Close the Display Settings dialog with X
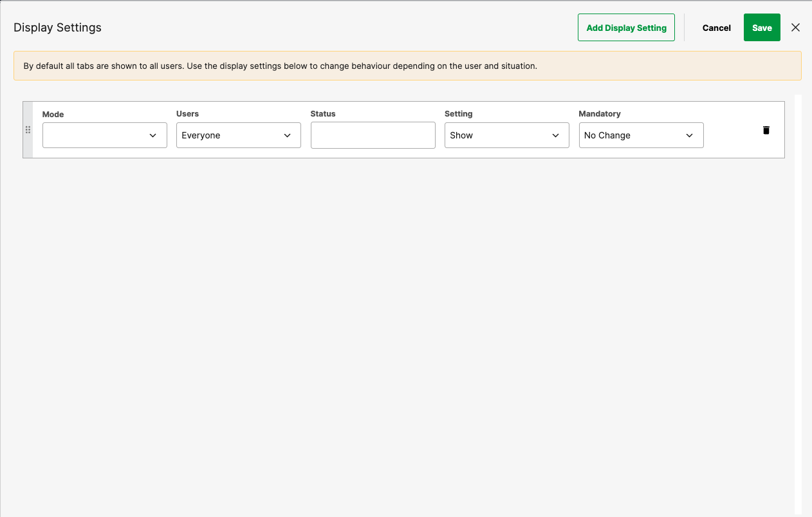The width and height of the screenshot is (812, 517). click(795, 28)
